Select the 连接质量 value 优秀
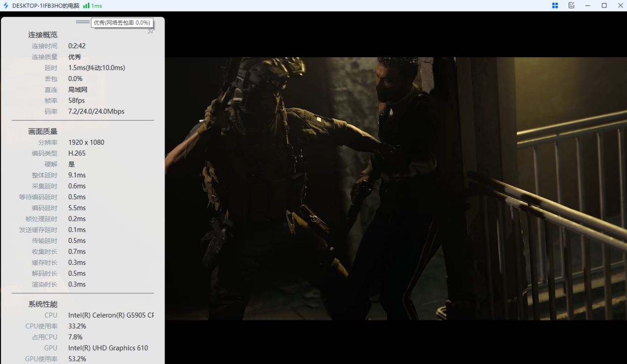 point(75,57)
